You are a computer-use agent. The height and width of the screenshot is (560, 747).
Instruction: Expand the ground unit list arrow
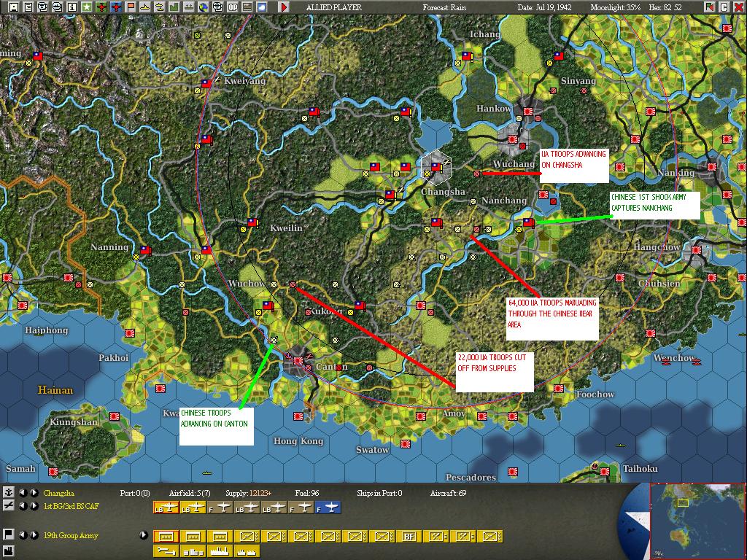144,535
